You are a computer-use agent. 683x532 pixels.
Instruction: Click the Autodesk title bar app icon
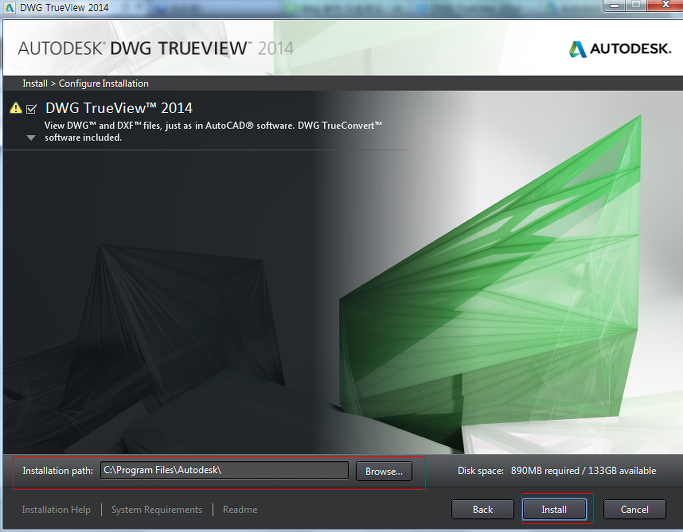coord(9,7)
